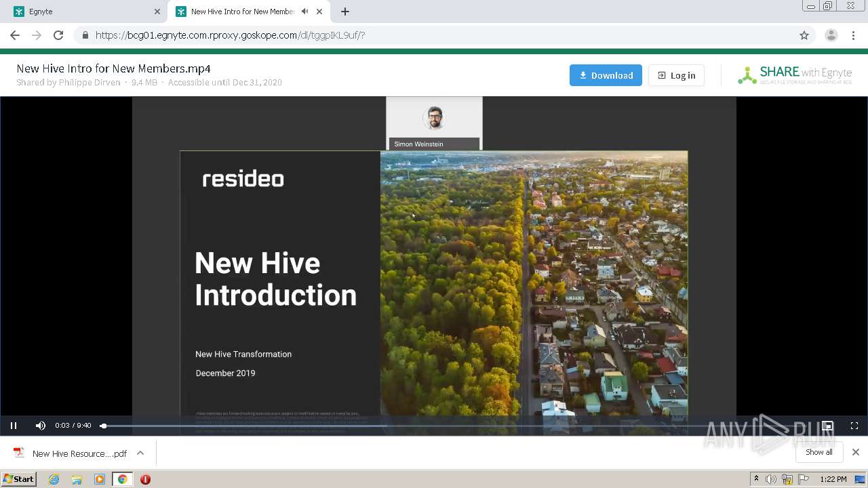Bookmark this page with the star
This screenshot has width=868, height=488.
(804, 35)
